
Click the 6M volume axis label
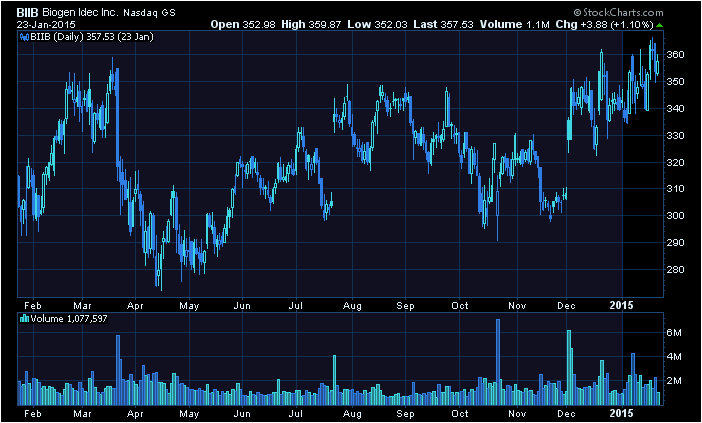point(674,333)
